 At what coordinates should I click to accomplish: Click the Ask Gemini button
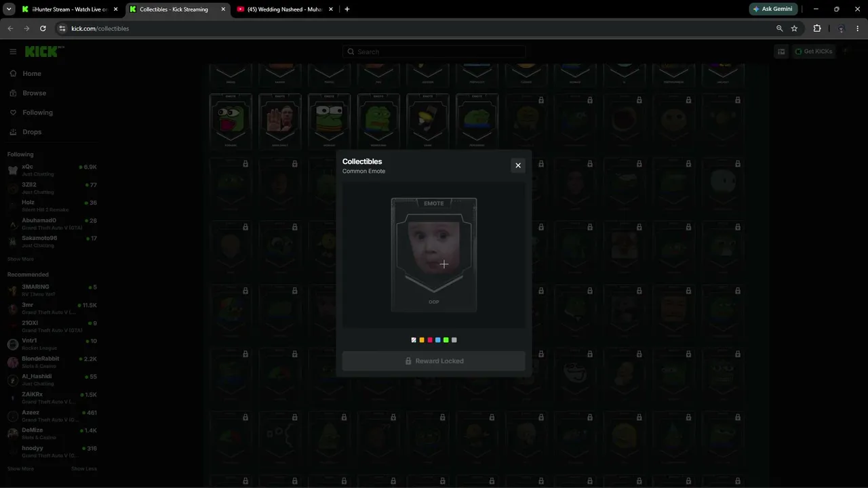pyautogui.click(x=773, y=9)
